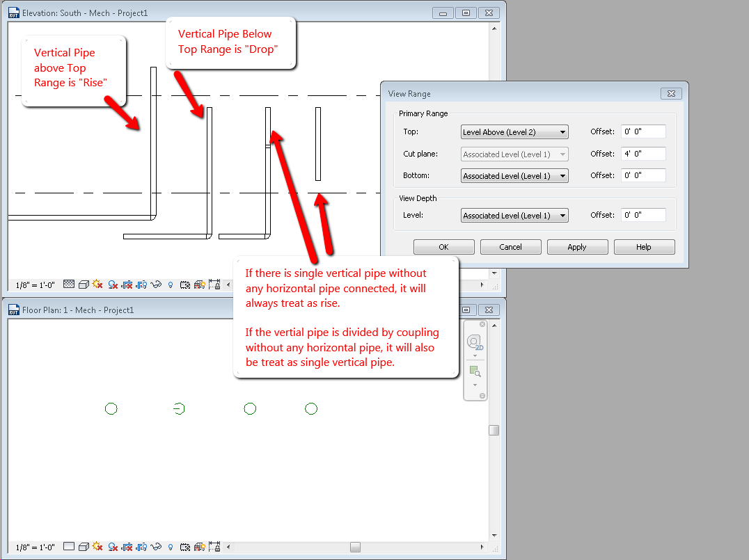Expand steering wheel options arrow on navigation bar
749x560 pixels.
[x=475, y=355]
